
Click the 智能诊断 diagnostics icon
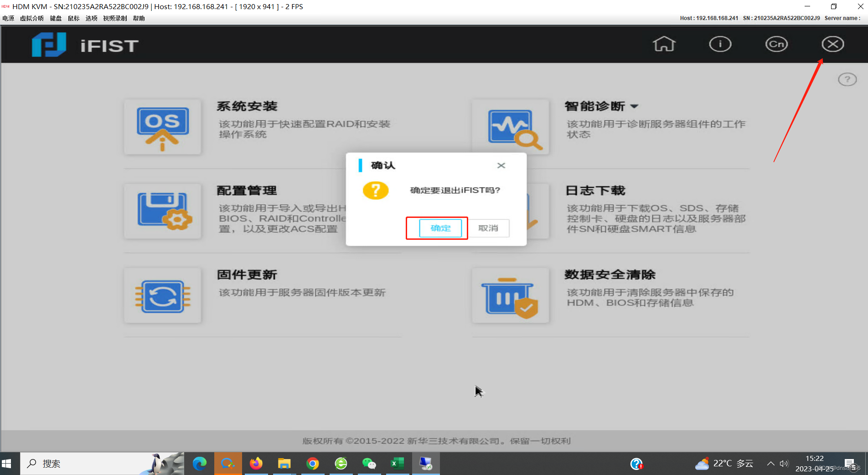[511, 127]
